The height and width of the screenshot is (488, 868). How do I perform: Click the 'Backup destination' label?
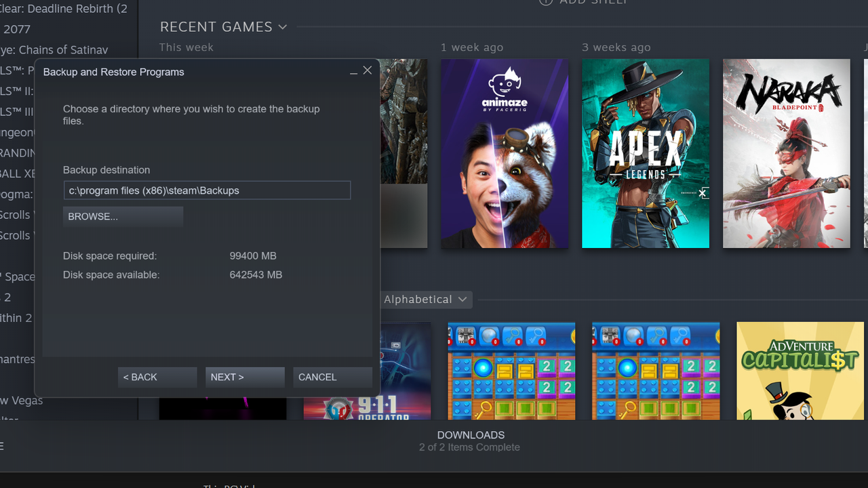point(106,170)
